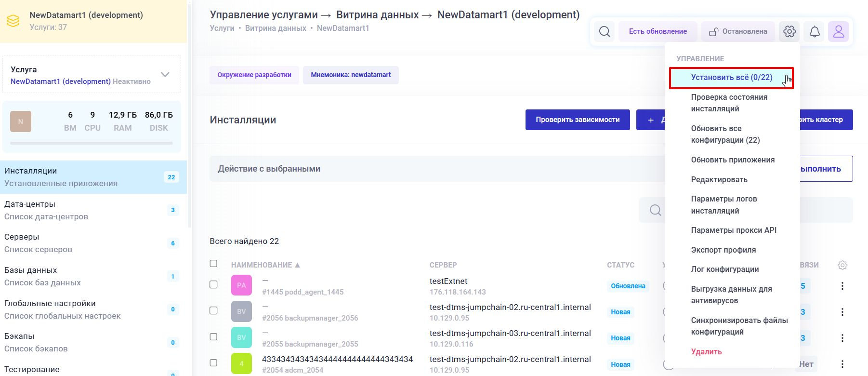Click the partially hidden кластер button
Viewport: 868px width, 376px height.
coord(826,120)
